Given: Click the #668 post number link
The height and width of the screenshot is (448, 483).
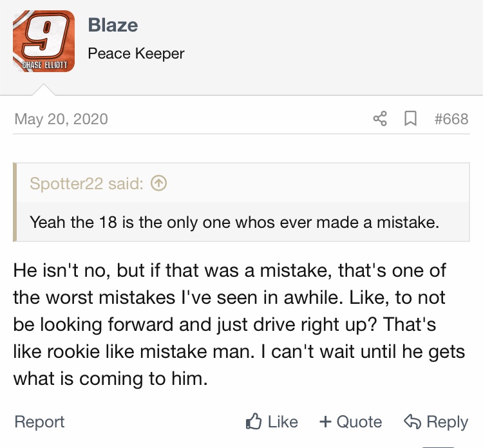Looking at the screenshot, I should point(451,119).
